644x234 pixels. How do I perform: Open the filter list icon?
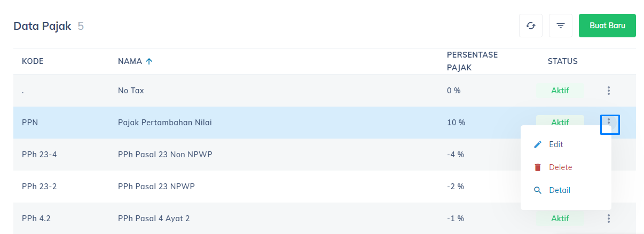point(561,26)
